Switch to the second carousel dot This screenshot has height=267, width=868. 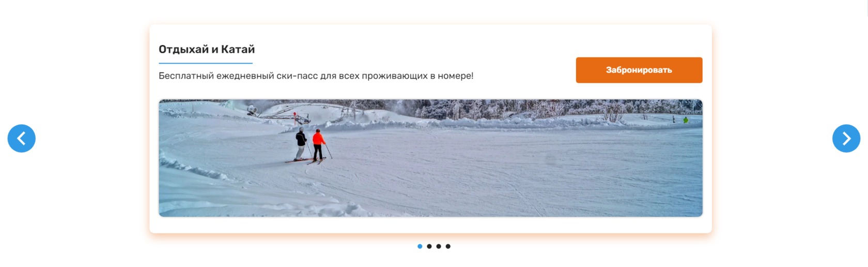tap(429, 246)
